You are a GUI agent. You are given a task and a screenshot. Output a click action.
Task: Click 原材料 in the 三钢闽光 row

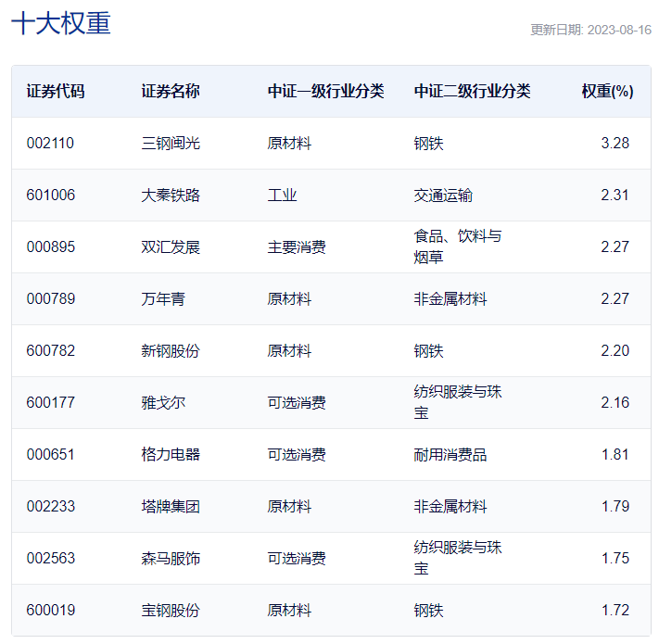pos(289,144)
